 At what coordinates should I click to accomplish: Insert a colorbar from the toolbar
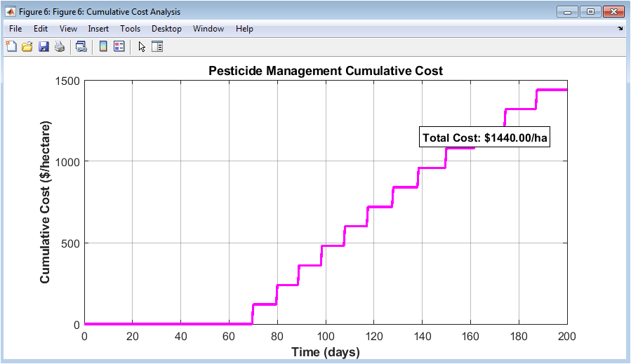(103, 47)
